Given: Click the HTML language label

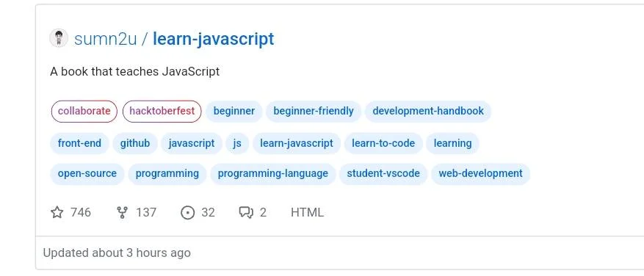Looking at the screenshot, I should click(307, 212).
